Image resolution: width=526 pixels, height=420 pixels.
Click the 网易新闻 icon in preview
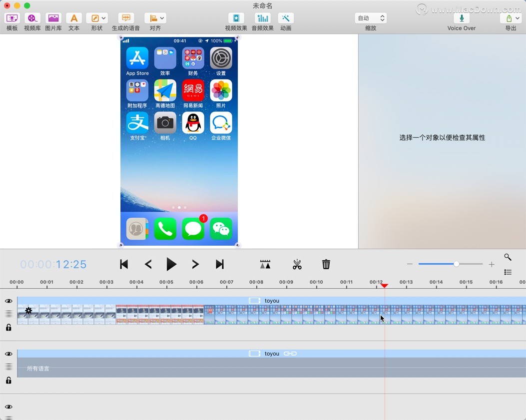click(193, 90)
